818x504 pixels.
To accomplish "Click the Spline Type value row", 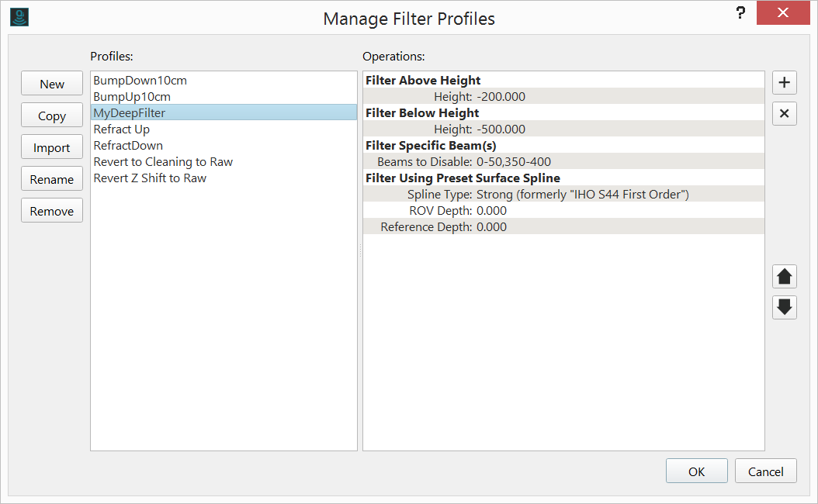I will tap(582, 195).
